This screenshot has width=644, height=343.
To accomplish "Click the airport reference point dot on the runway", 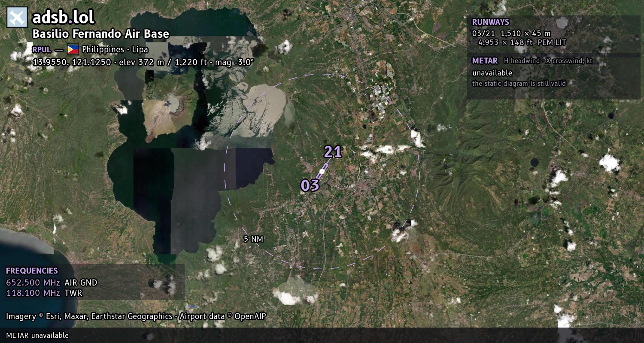I will pyautogui.click(x=322, y=171).
